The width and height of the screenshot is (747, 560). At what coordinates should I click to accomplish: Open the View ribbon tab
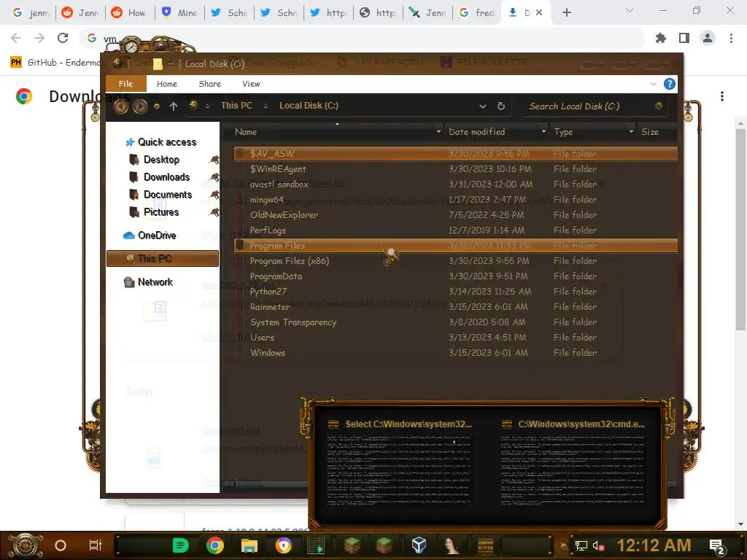[251, 84]
